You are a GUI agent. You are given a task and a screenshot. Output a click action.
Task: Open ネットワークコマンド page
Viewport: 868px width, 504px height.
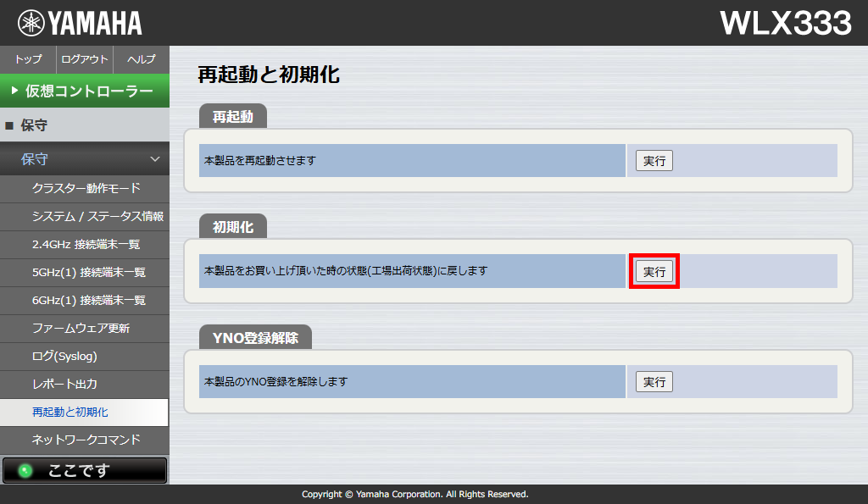click(x=85, y=440)
